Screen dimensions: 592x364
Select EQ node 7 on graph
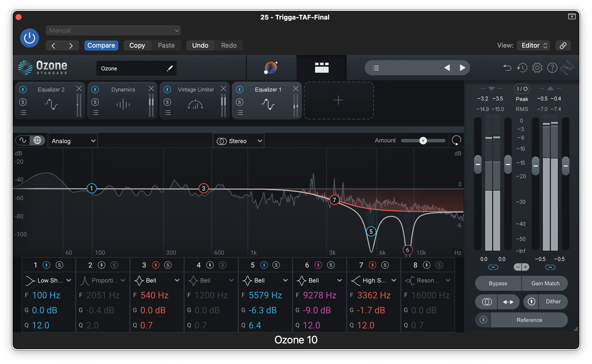click(334, 200)
